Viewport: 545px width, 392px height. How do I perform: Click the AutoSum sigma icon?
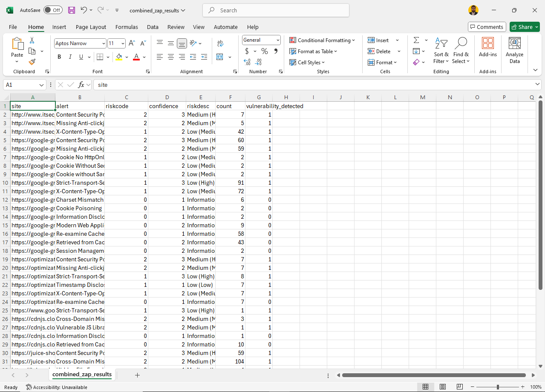coord(416,40)
